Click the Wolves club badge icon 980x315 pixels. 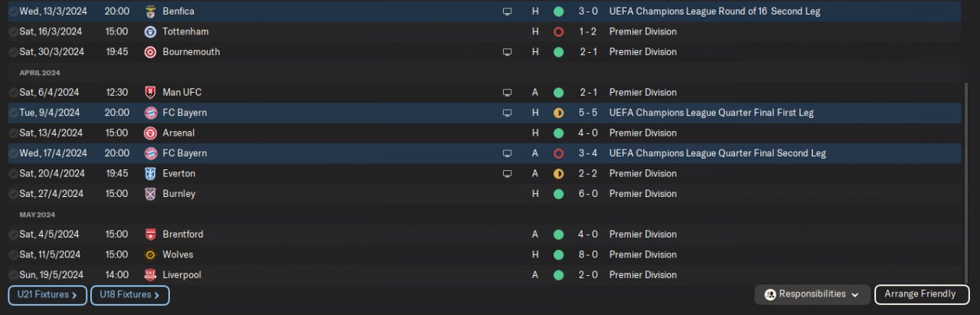click(150, 254)
